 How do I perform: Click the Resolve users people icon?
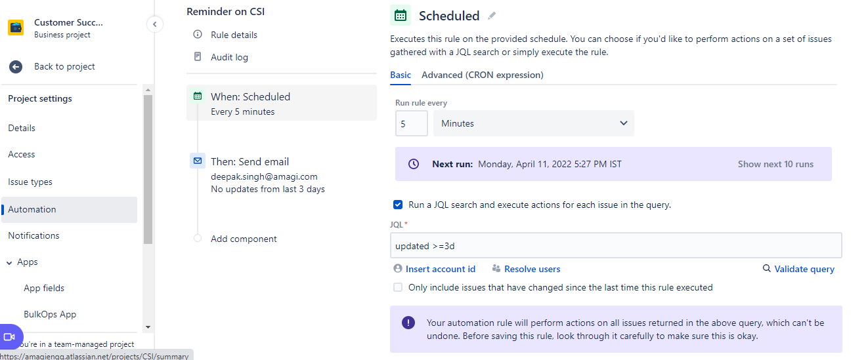(x=496, y=269)
